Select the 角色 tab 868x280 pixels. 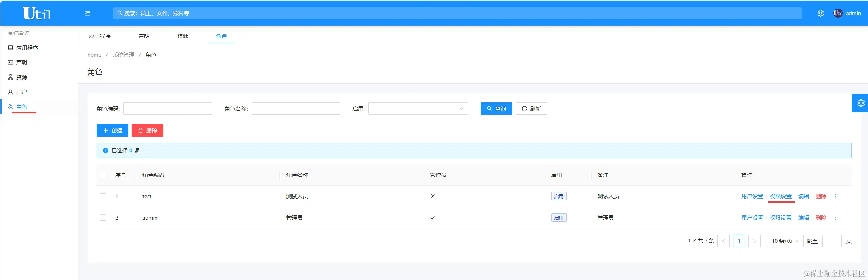click(222, 36)
